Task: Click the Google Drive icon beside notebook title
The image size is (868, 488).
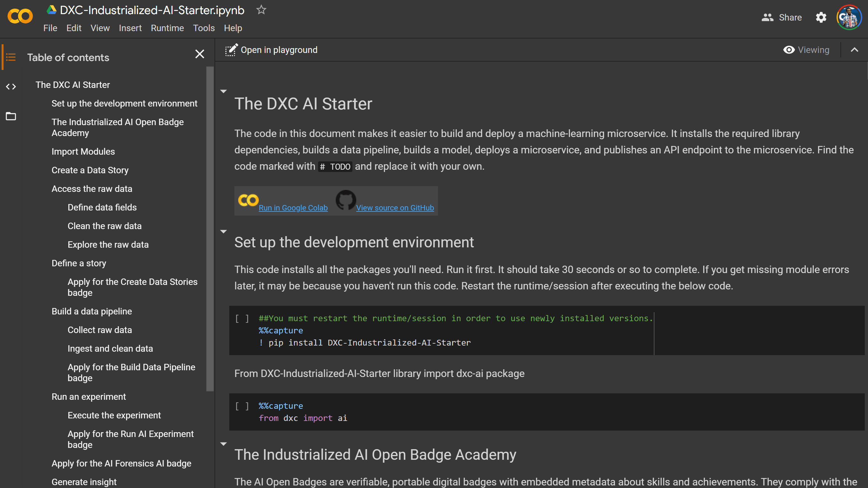Action: click(x=52, y=10)
